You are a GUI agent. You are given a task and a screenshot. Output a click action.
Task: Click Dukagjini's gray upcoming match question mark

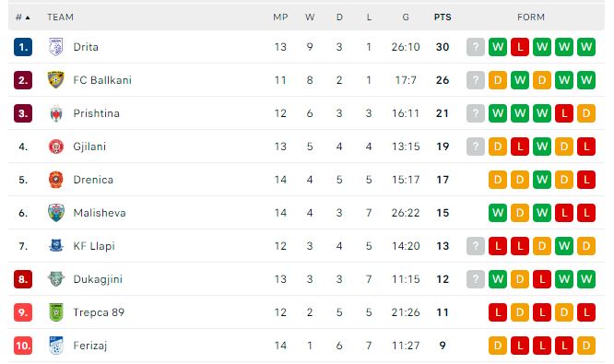[x=476, y=279]
